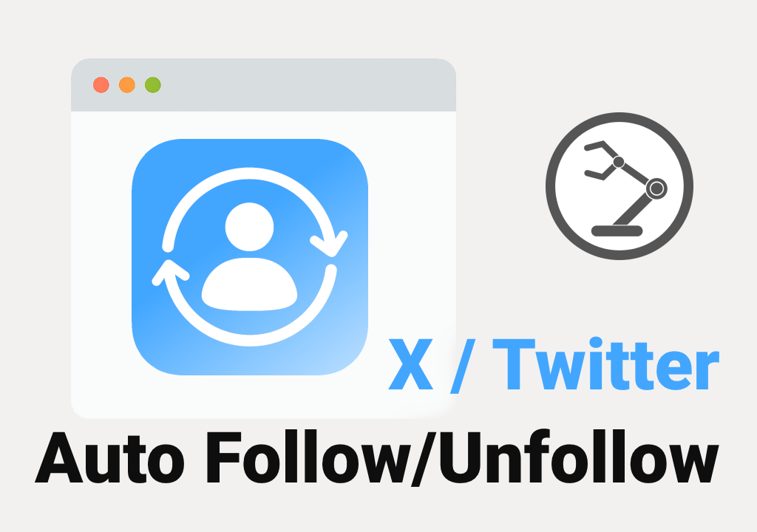The height and width of the screenshot is (532, 757).
Task: Click the blue "X" letter
Action: (411, 364)
